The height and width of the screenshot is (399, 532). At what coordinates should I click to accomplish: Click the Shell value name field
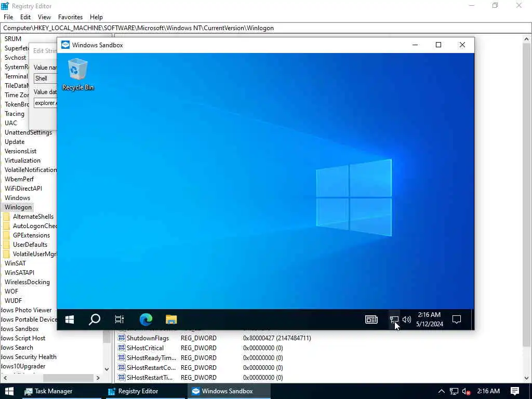pyautogui.click(x=46, y=78)
